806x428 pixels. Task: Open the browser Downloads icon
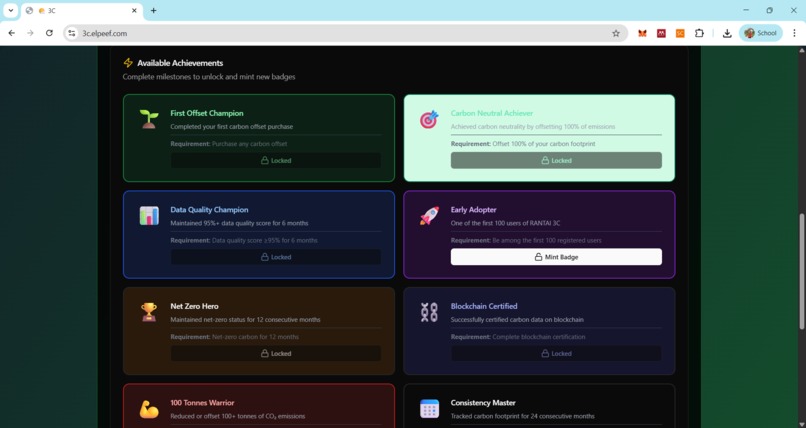click(727, 33)
